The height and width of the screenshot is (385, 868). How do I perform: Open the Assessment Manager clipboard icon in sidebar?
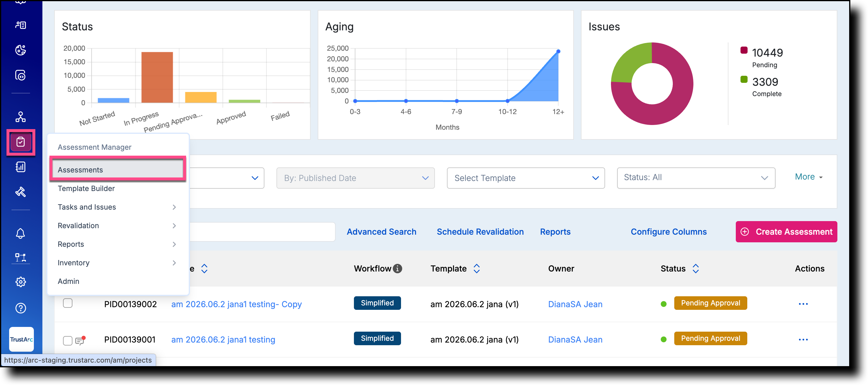[x=21, y=142]
